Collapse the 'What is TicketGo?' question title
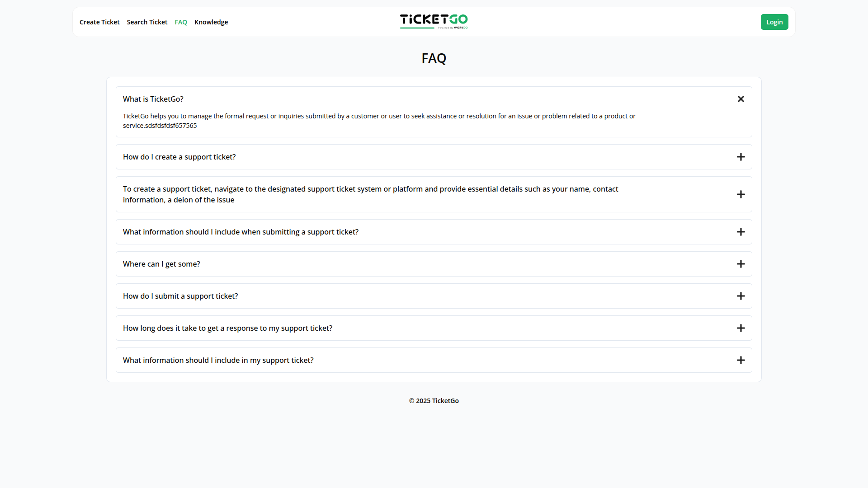This screenshot has height=488, width=868. click(x=153, y=99)
